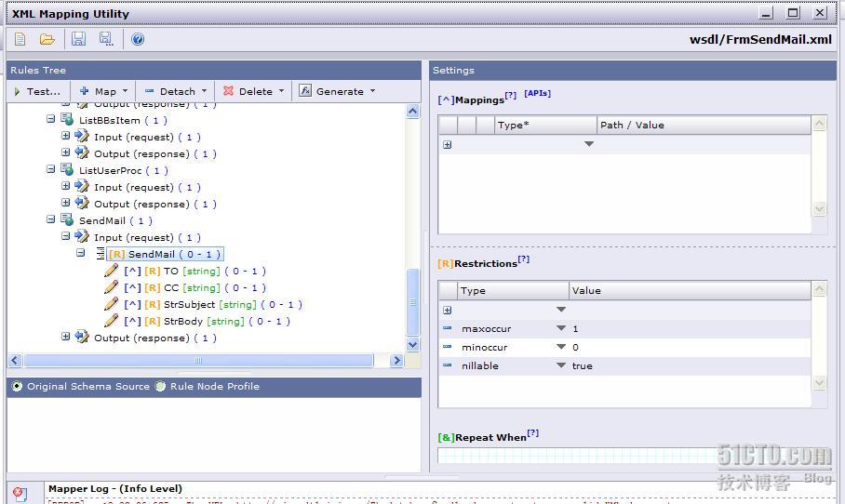Click the pencil icon beside StrBody
845x504 pixels.
(x=111, y=321)
